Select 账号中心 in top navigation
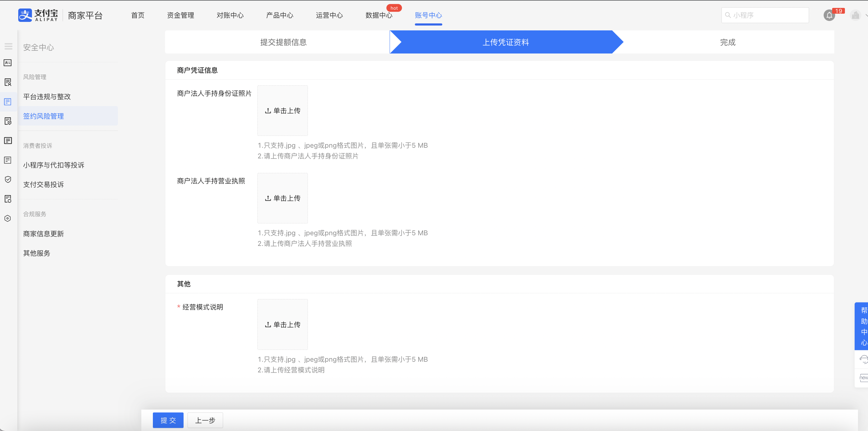 click(x=428, y=15)
